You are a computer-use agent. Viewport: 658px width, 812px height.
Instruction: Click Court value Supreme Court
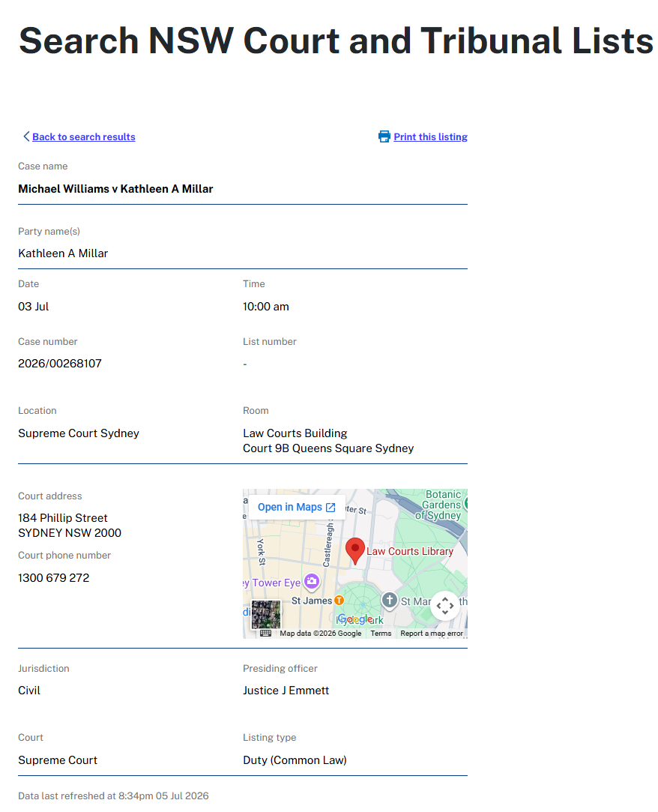pyautogui.click(x=58, y=760)
